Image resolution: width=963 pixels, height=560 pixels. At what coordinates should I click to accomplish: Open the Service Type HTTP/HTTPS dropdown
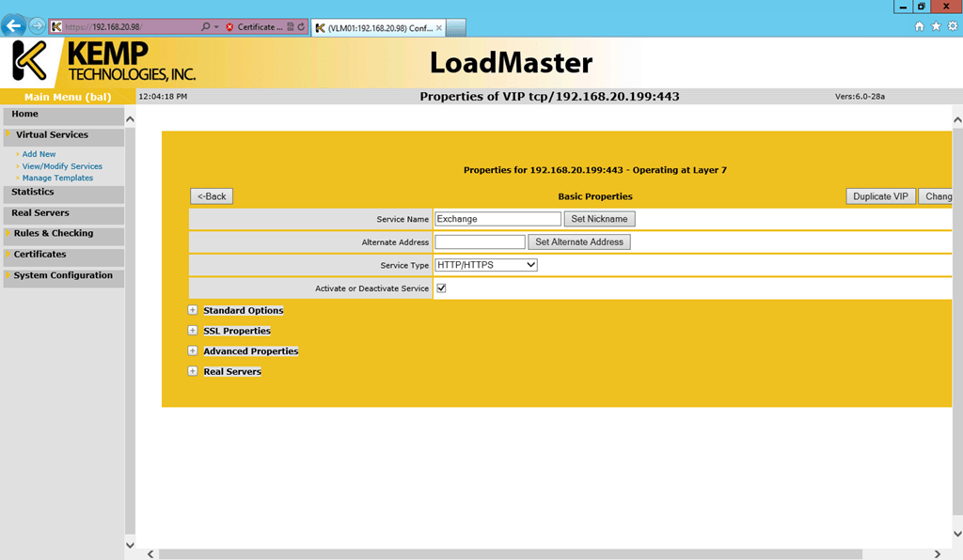[486, 265]
